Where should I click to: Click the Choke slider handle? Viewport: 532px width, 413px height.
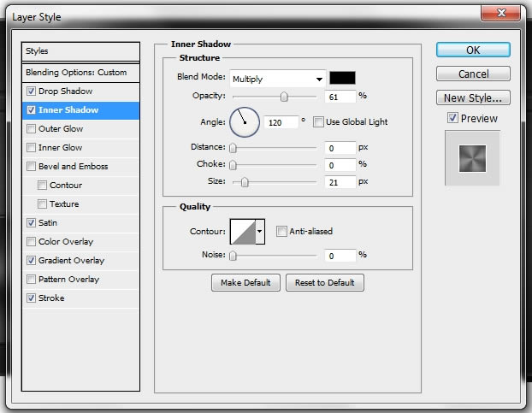tap(233, 165)
